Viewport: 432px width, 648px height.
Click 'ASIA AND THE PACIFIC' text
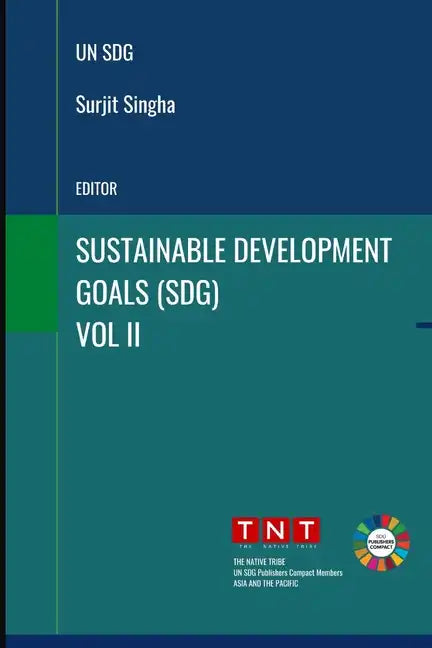point(265,584)
